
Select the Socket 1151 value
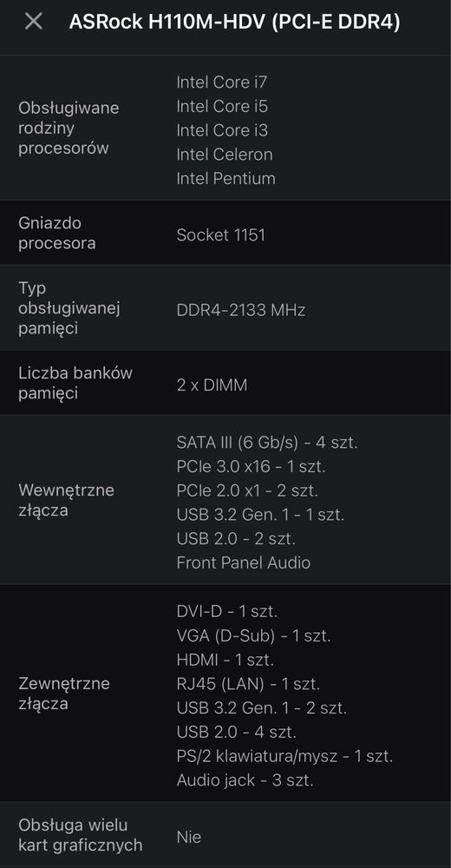221,234
